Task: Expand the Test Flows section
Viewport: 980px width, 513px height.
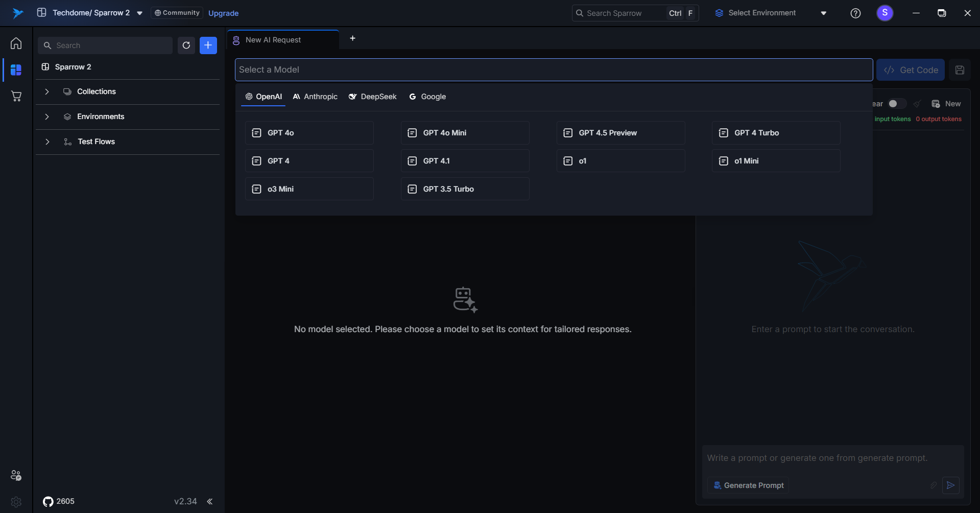Action: click(x=47, y=142)
